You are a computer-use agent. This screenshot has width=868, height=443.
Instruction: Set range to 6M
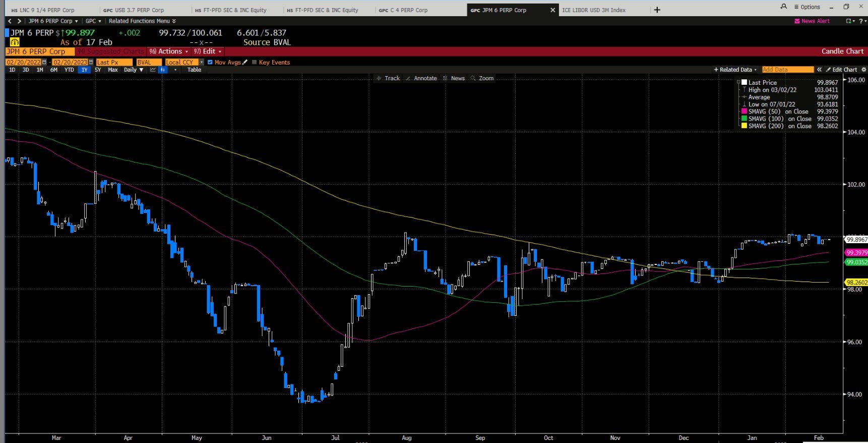pos(54,70)
